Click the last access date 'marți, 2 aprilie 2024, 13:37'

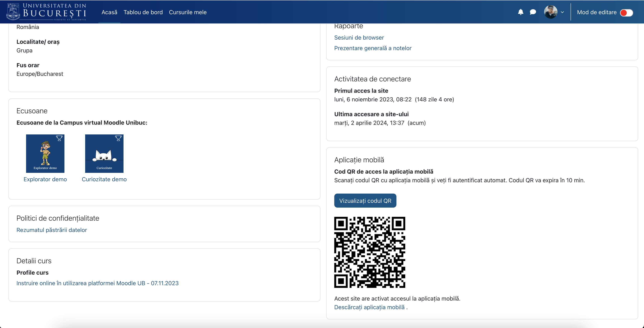click(369, 123)
